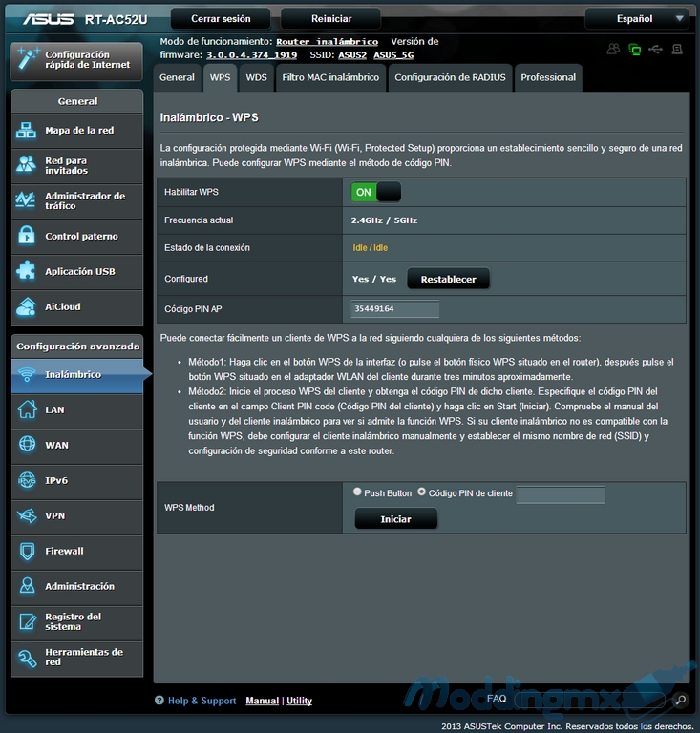This screenshot has width=700, height=733.
Task: Click the Reiniciar button
Action: click(331, 19)
